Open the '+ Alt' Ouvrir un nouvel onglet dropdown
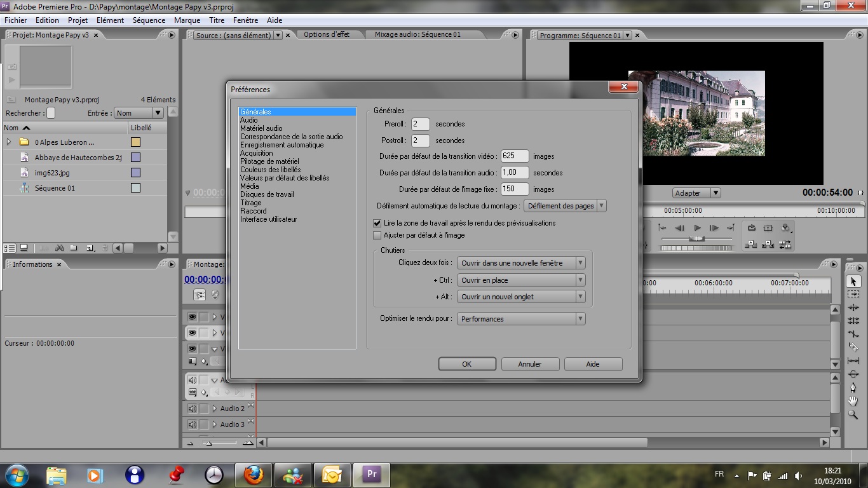This screenshot has height=488, width=868. click(x=521, y=297)
